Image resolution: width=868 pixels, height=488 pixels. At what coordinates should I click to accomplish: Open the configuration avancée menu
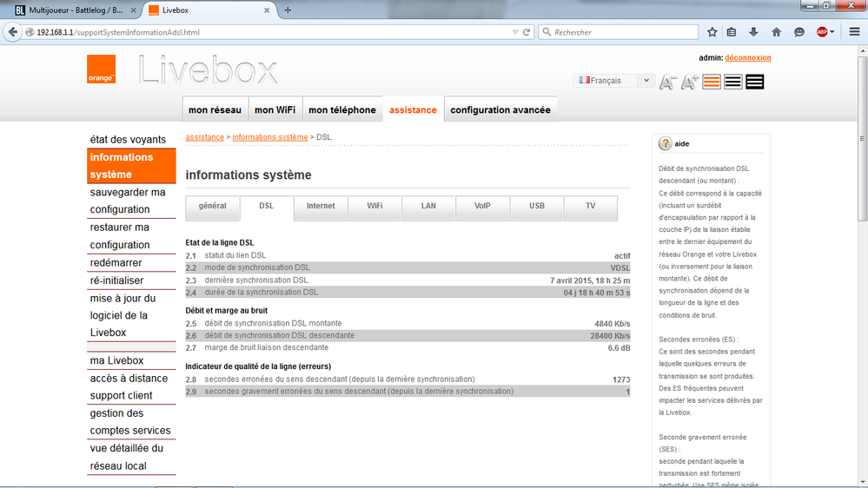[500, 109]
